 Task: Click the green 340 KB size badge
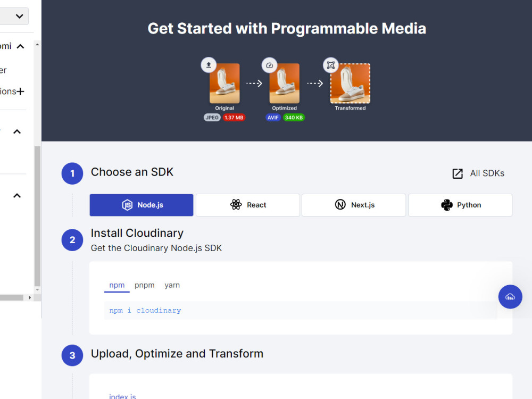click(293, 118)
